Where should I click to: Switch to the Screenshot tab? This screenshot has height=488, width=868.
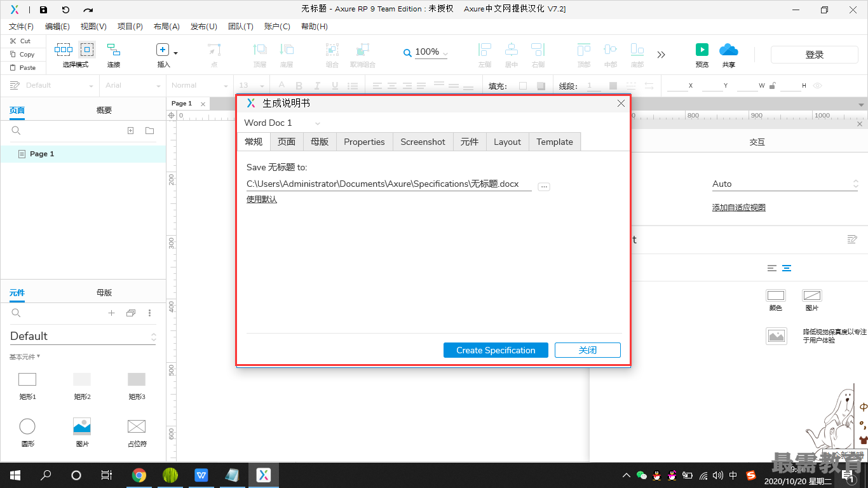(x=423, y=142)
